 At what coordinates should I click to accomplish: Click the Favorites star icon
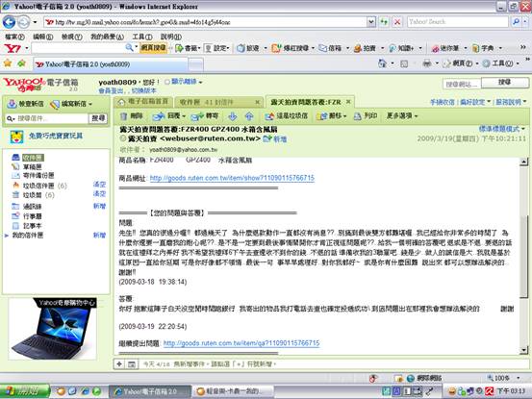coord(8,63)
